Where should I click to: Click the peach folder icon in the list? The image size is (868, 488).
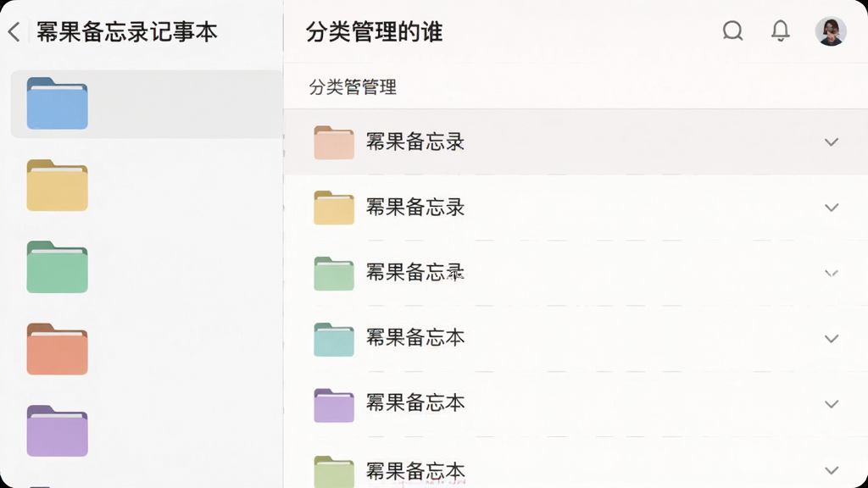point(334,142)
